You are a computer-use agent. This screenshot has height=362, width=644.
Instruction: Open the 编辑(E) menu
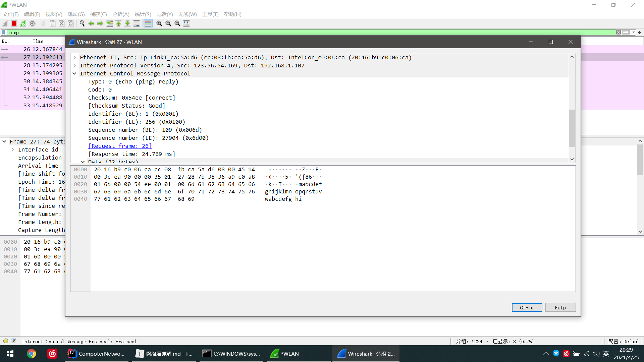coord(32,14)
